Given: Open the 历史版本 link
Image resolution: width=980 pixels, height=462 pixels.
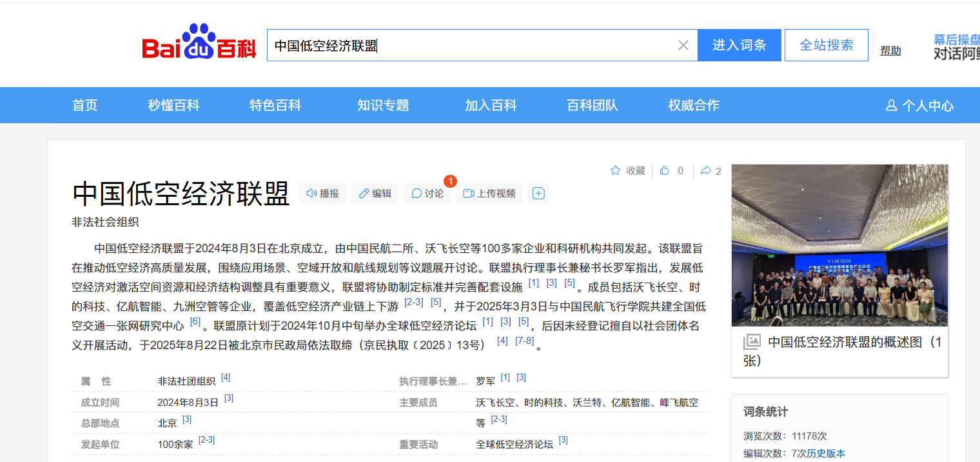Looking at the screenshot, I should (x=826, y=454).
